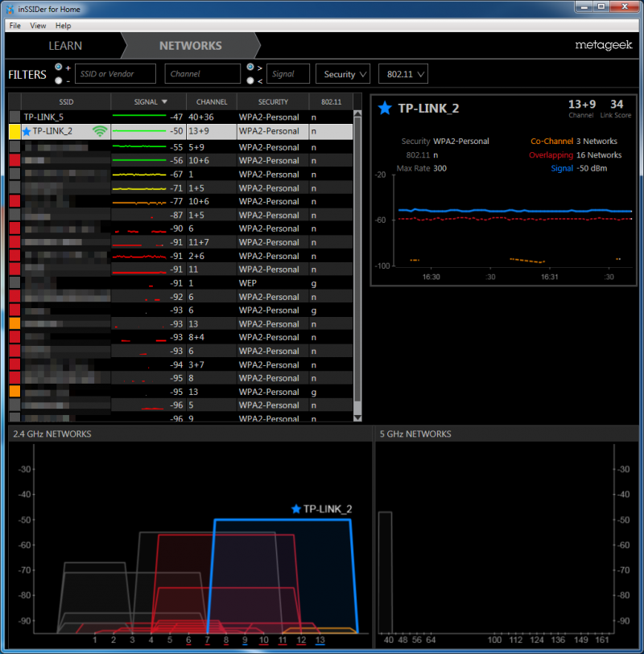644x654 pixels.
Task: Click the TP-LINK_2 SSID name in the list
Action: 52,131
